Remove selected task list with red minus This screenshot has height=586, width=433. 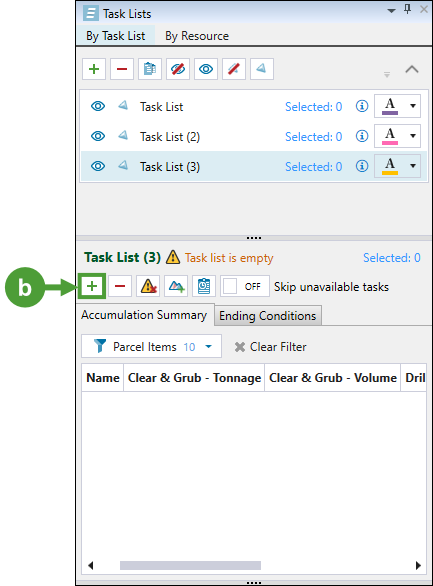(x=122, y=69)
